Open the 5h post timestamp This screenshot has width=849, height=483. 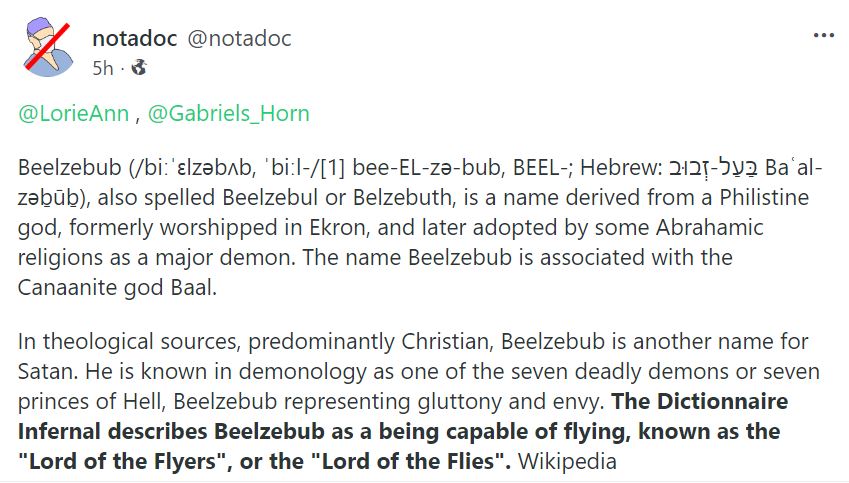[x=103, y=68]
